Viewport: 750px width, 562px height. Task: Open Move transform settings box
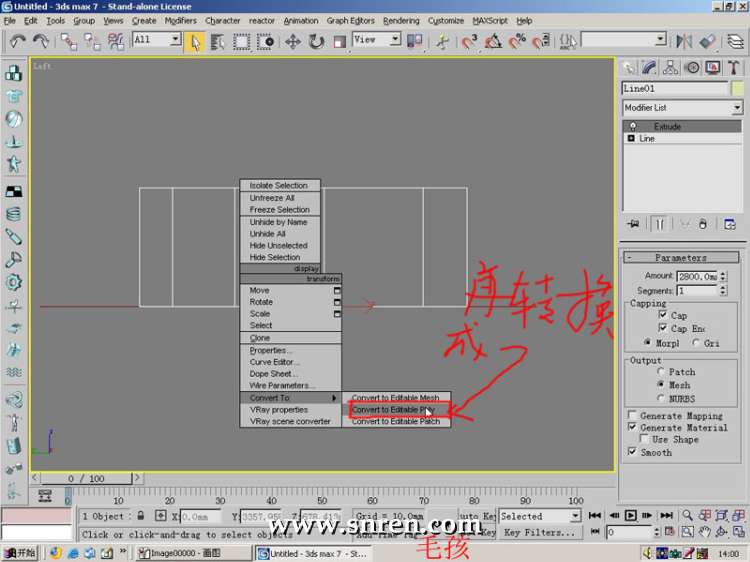point(337,290)
